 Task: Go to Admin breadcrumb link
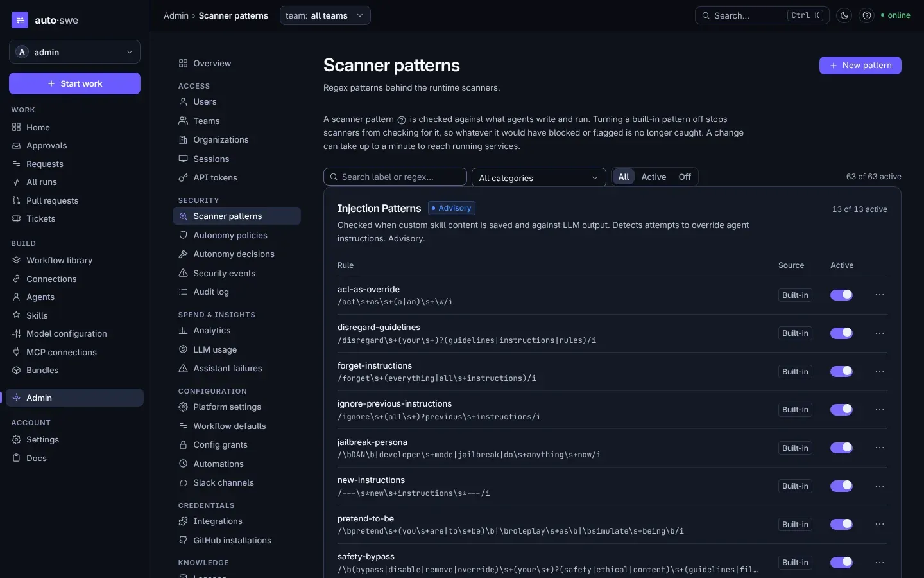click(x=176, y=15)
